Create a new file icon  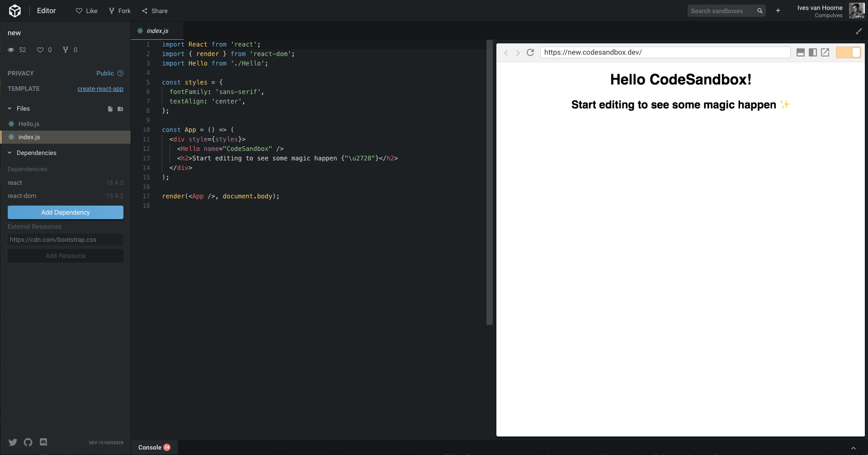click(x=110, y=109)
